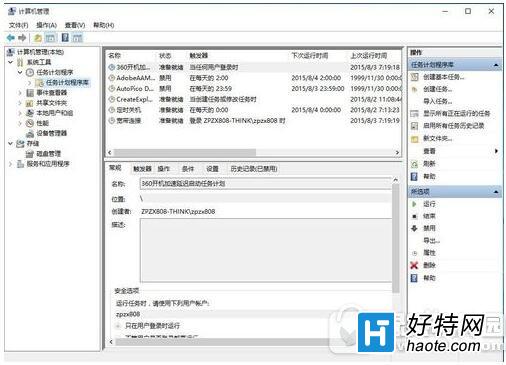Expand the 任务计划程序库 tree node
This screenshot has height=365, width=506.
29,83
